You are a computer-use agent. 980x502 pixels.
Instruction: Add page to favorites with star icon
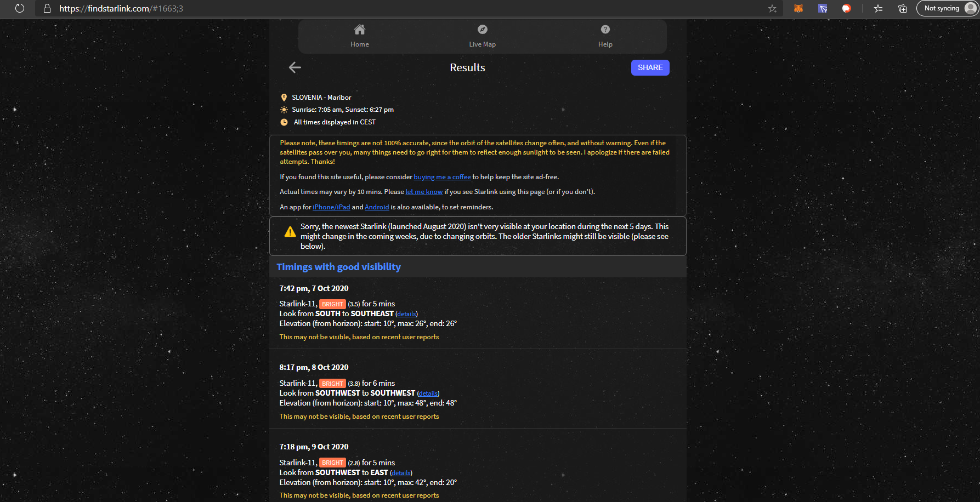pos(772,8)
